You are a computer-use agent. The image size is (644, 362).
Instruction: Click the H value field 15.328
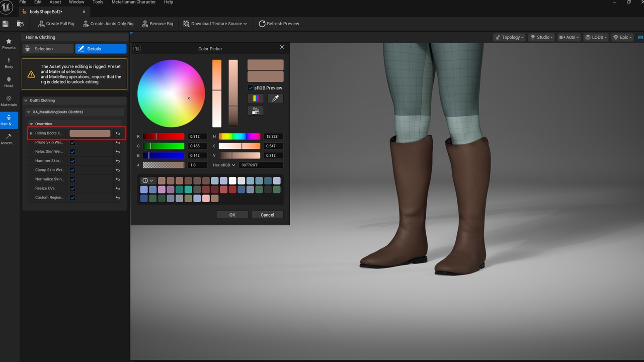pos(273,137)
